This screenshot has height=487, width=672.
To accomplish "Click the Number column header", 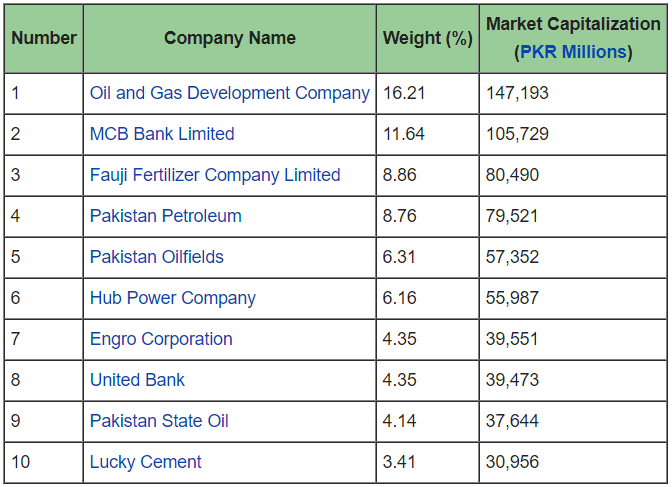I will point(44,38).
